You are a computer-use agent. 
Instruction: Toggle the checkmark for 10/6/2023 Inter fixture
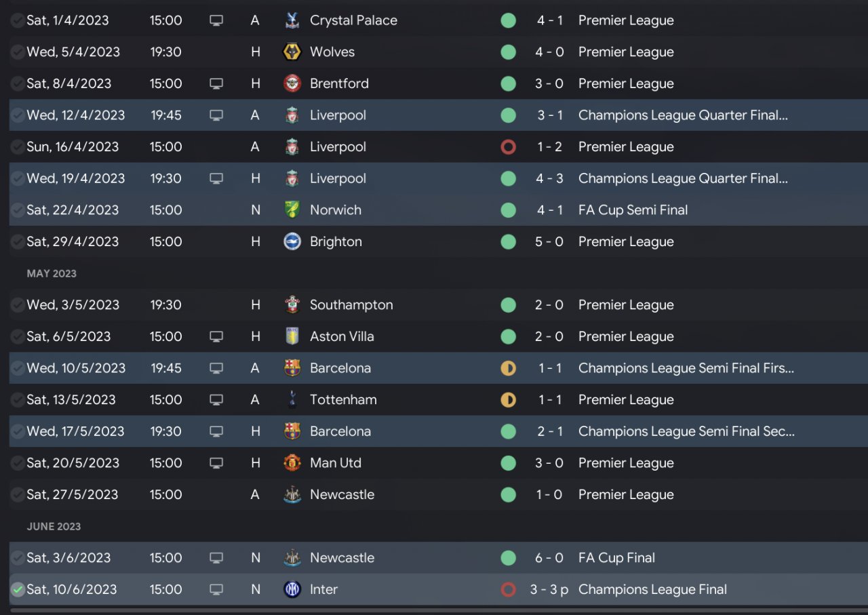(x=18, y=590)
